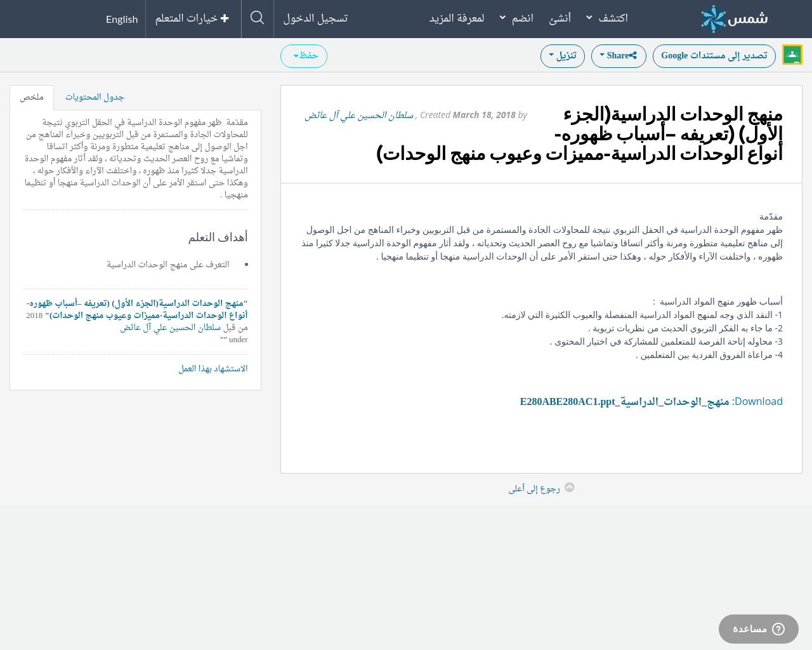Open لمعرفة المزيد menu link
The width and height of the screenshot is (812, 650).
click(x=457, y=18)
